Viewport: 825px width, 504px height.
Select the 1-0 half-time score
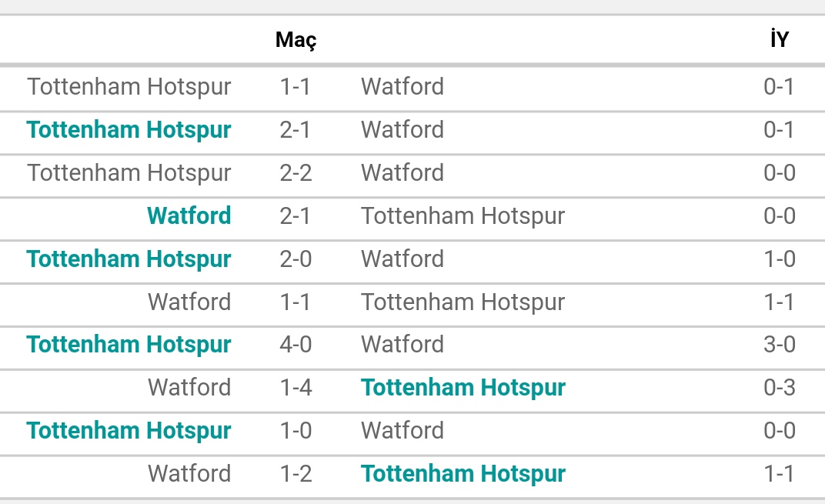coord(780,259)
